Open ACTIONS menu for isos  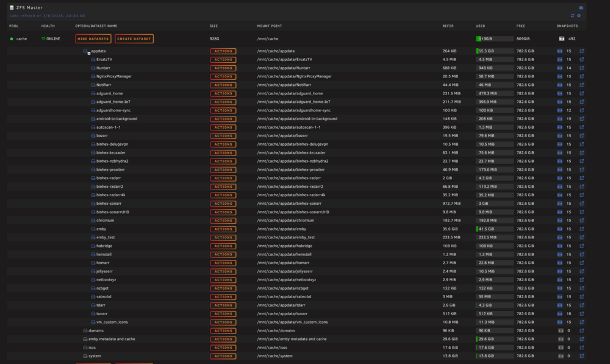coord(223,348)
